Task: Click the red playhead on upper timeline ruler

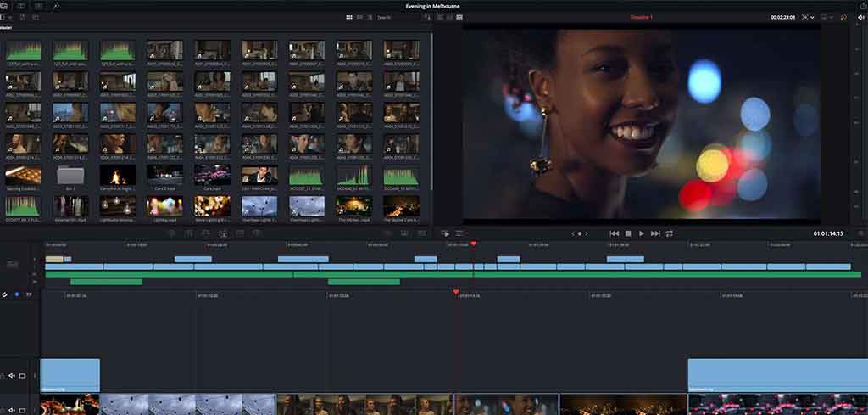Action: 473,244
